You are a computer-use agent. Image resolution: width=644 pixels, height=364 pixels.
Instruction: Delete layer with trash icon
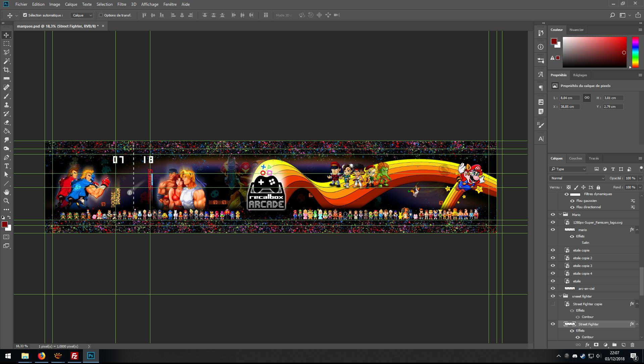click(632, 345)
